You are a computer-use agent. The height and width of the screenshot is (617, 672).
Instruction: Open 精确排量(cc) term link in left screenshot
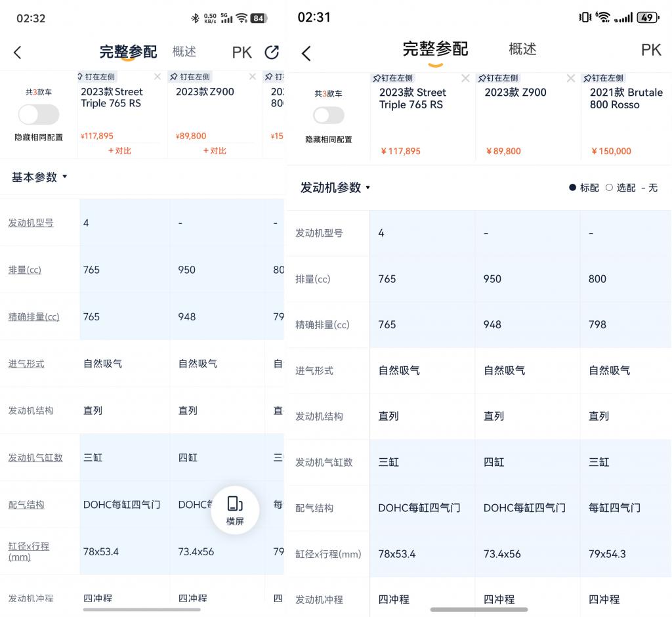click(34, 316)
